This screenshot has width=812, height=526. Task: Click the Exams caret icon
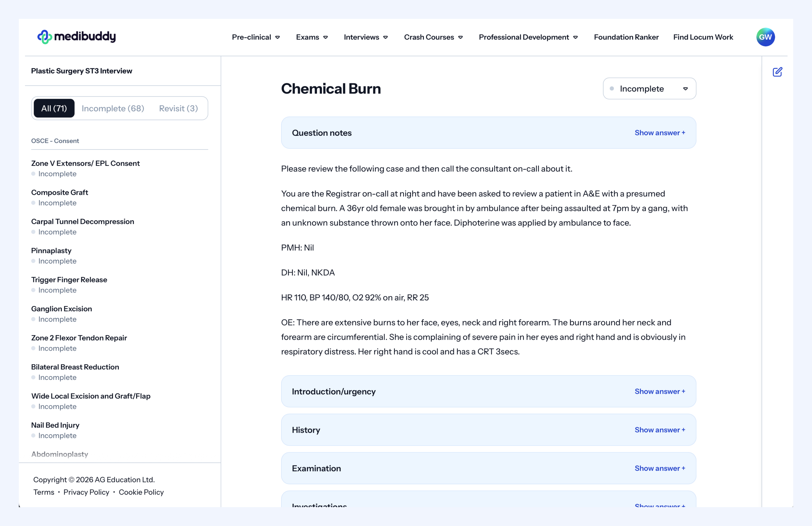(x=325, y=37)
